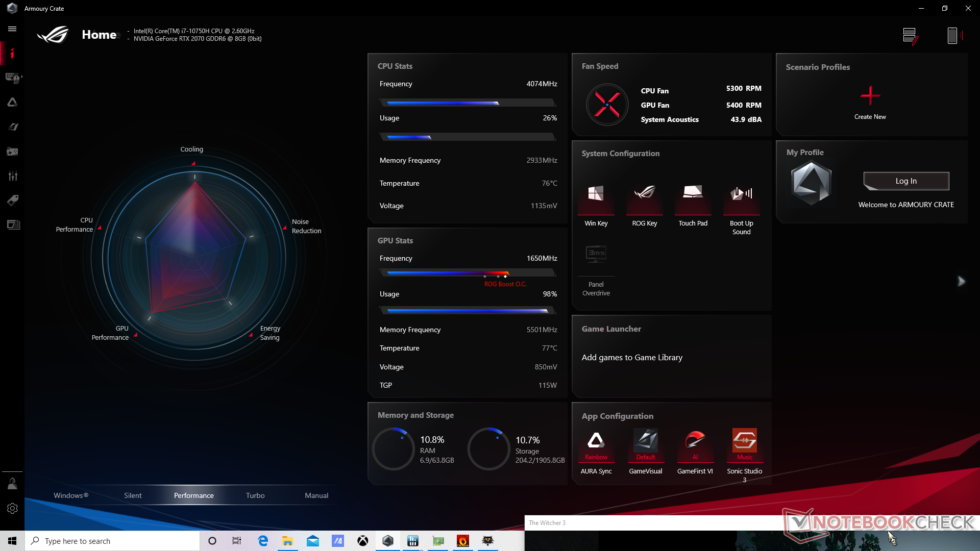Open News window sidebar icon
The height and width of the screenshot is (551, 980).
click(13, 224)
